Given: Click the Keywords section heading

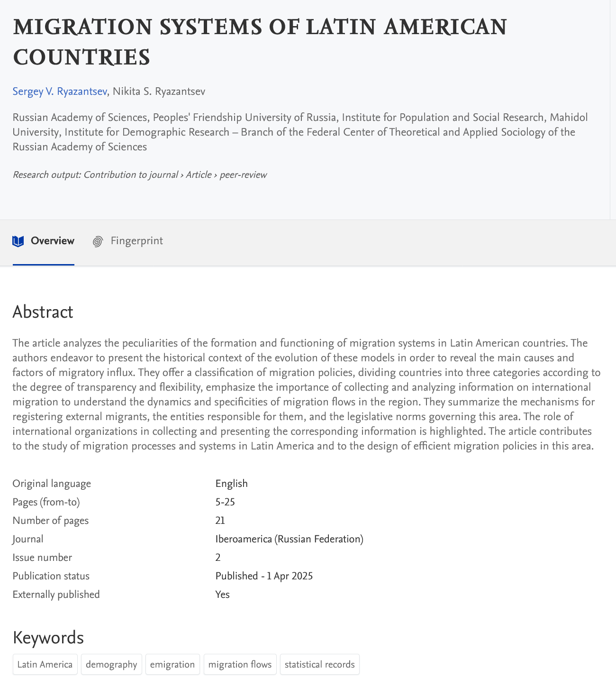Looking at the screenshot, I should pos(48,638).
